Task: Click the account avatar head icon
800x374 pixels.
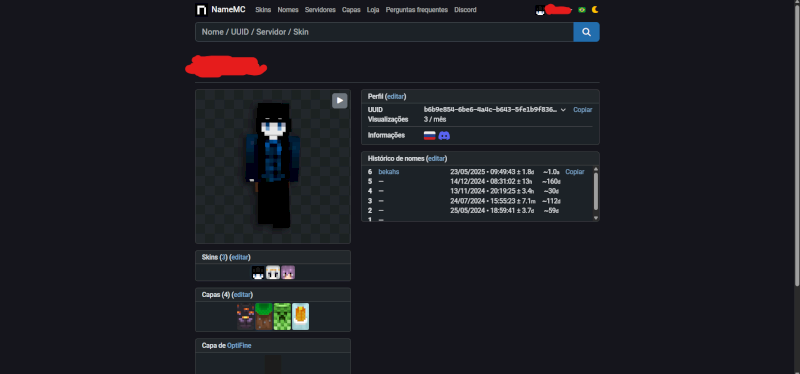Action: (x=540, y=10)
